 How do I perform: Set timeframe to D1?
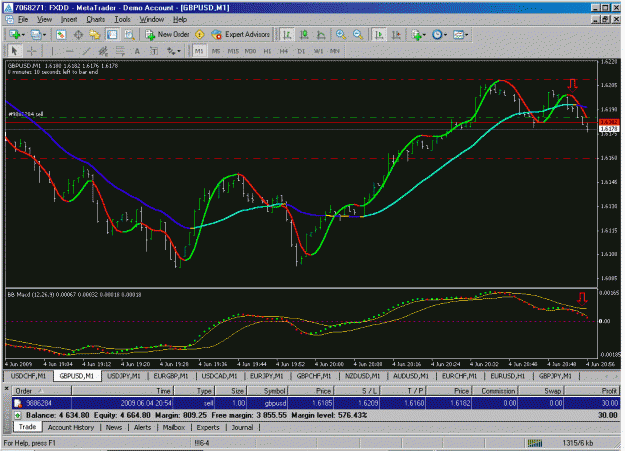click(301, 51)
